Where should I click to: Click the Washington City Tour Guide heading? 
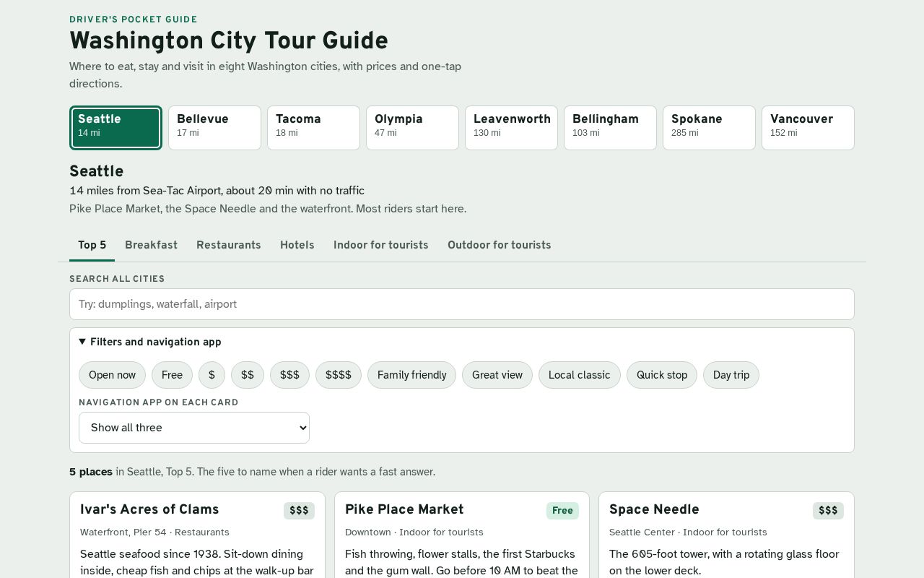pos(229,41)
